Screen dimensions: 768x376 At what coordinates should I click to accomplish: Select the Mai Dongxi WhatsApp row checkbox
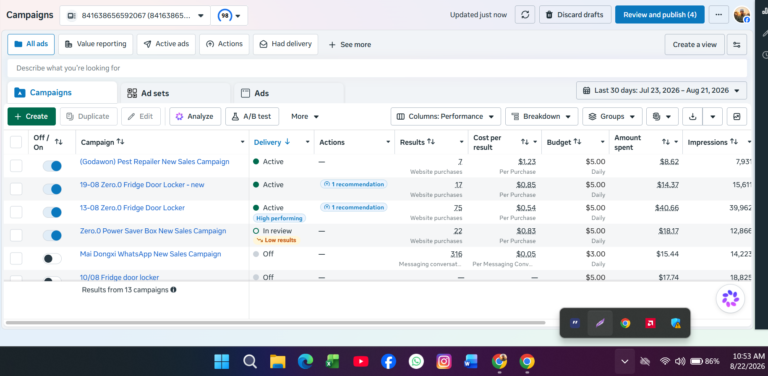click(x=16, y=258)
